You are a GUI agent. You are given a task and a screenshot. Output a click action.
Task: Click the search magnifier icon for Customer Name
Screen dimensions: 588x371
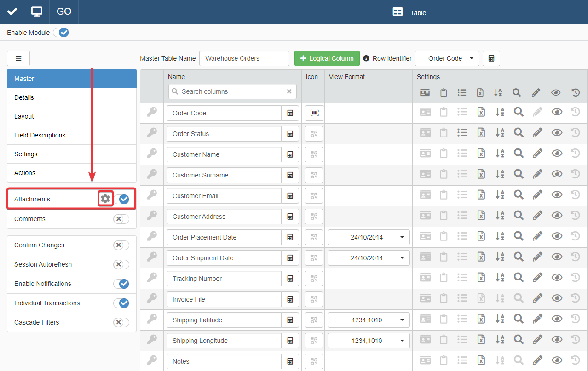coord(519,154)
